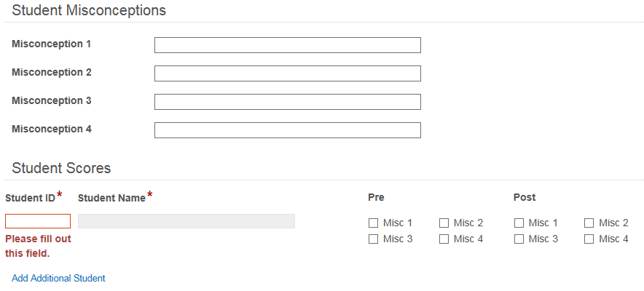This screenshot has width=644, height=291.
Task: Click the Add Additional Student link
Action: 58,279
